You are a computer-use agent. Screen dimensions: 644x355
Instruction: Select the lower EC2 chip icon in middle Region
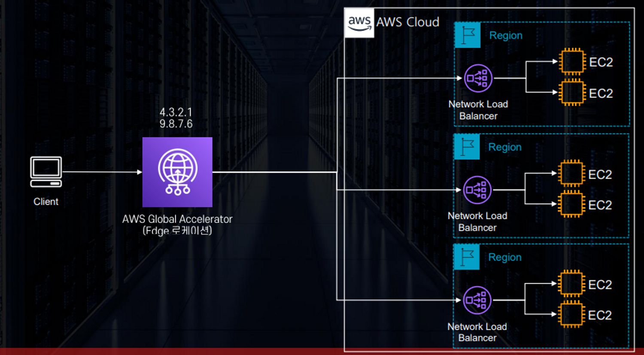[x=571, y=204]
